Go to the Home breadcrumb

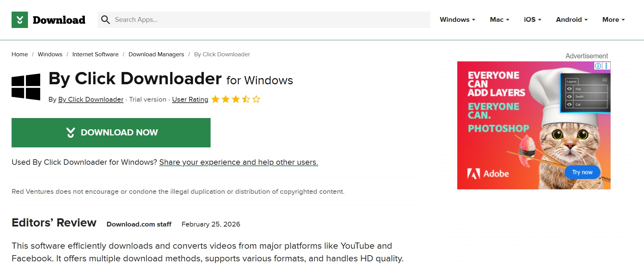19,54
